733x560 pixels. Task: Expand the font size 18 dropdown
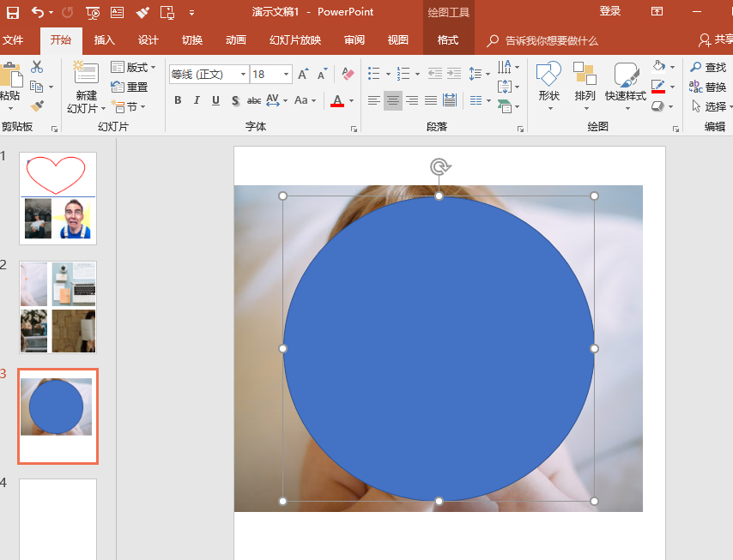(287, 75)
